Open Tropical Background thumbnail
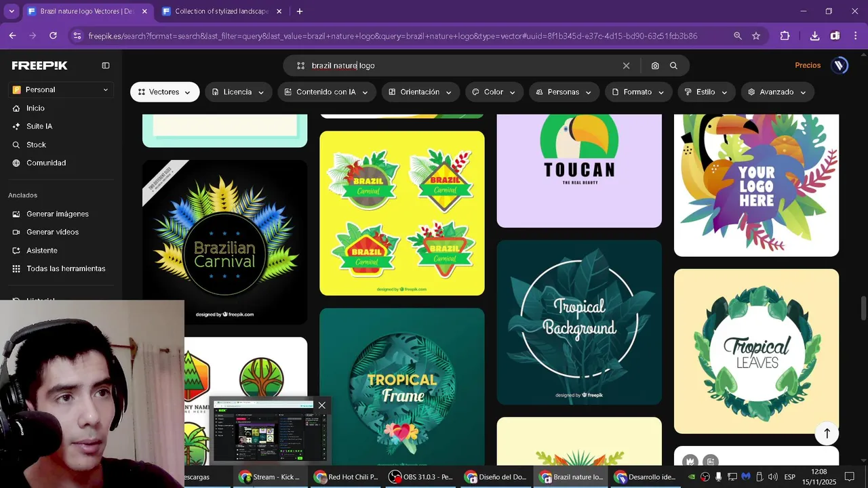868x488 pixels. (x=579, y=323)
